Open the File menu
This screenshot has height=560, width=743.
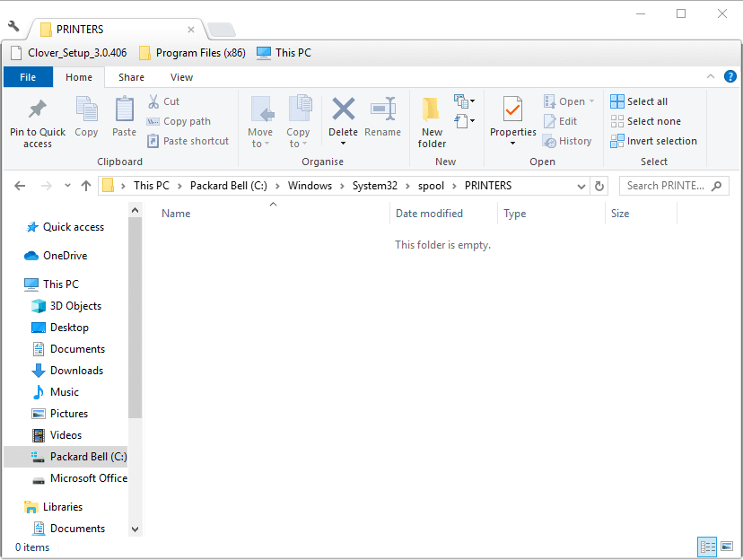point(28,77)
